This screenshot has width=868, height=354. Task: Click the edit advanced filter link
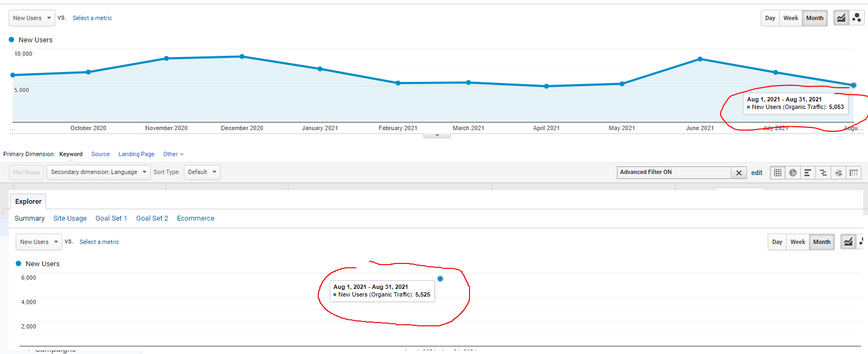pyautogui.click(x=757, y=173)
